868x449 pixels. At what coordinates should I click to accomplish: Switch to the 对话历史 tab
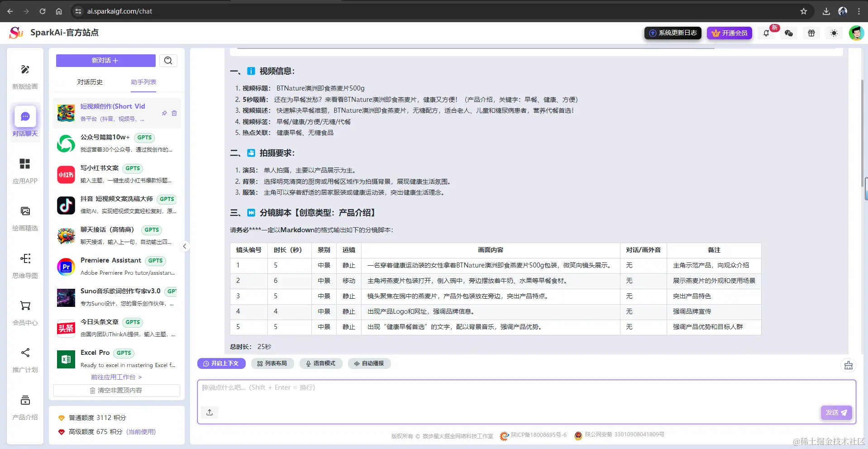pos(90,82)
